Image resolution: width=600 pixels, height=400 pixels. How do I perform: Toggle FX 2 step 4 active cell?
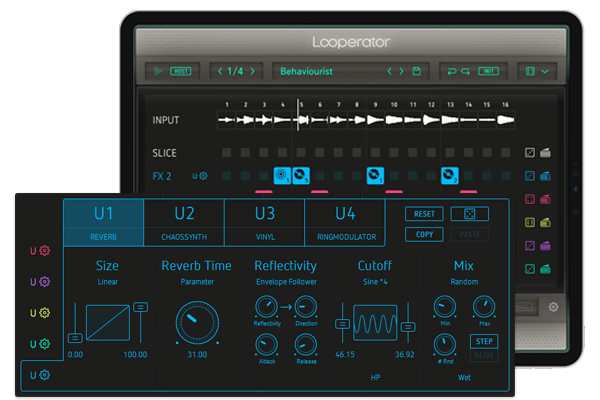tap(282, 176)
